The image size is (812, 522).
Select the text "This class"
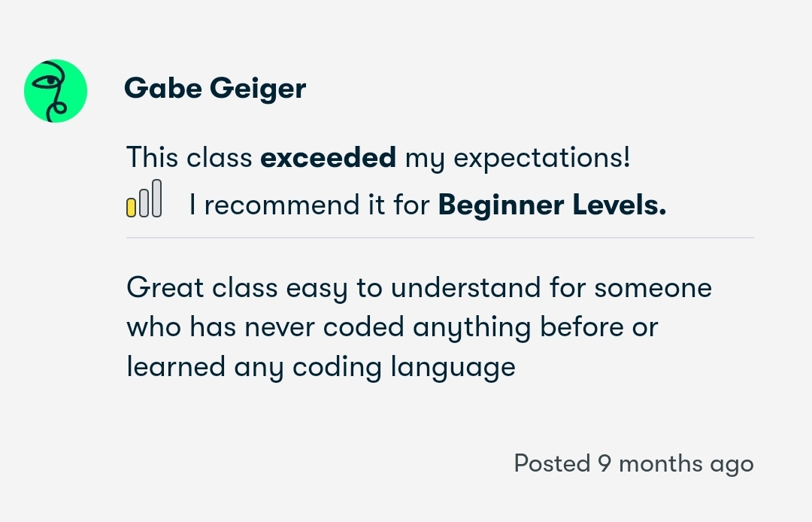tap(189, 158)
